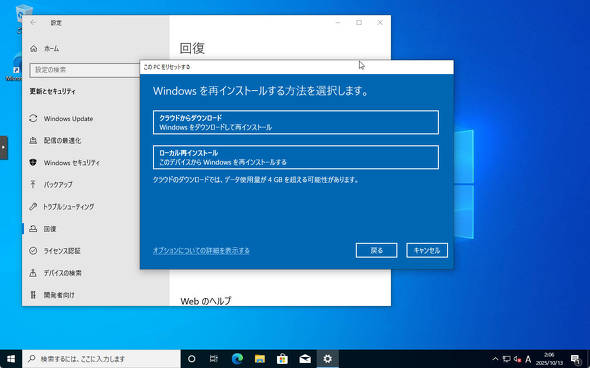Open 開発者向け settings page

pos(59,295)
